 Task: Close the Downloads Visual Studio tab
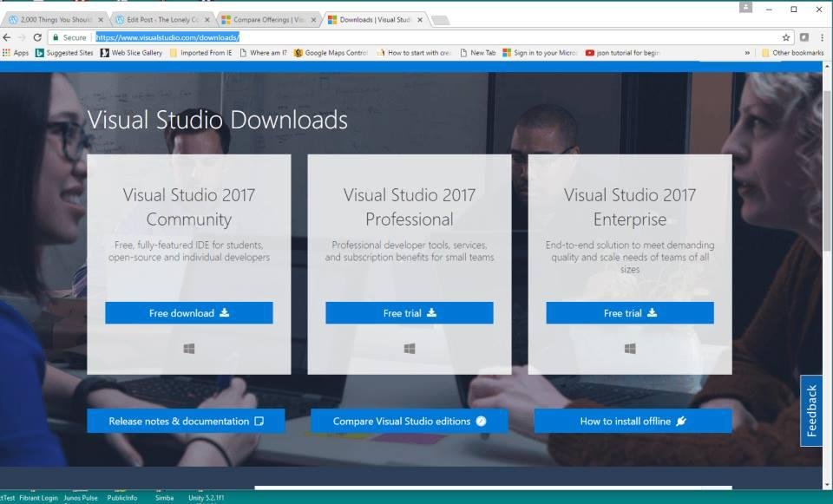click(420, 20)
